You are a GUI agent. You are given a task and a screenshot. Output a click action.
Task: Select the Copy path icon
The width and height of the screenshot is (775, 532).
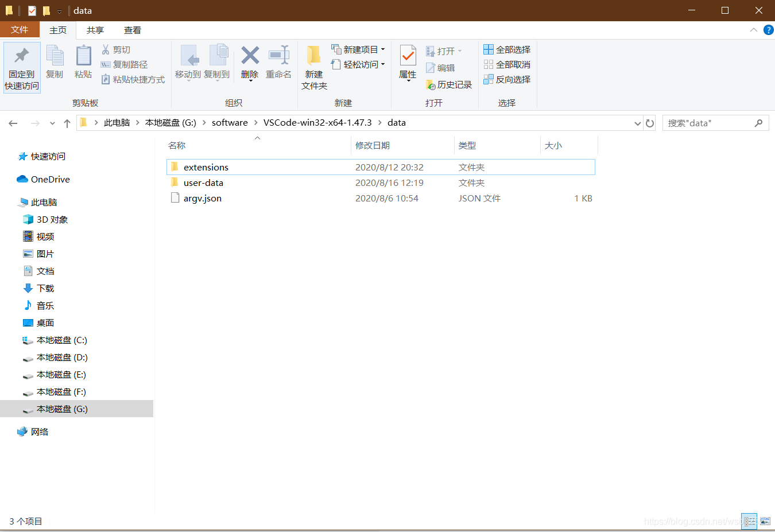tap(133, 64)
